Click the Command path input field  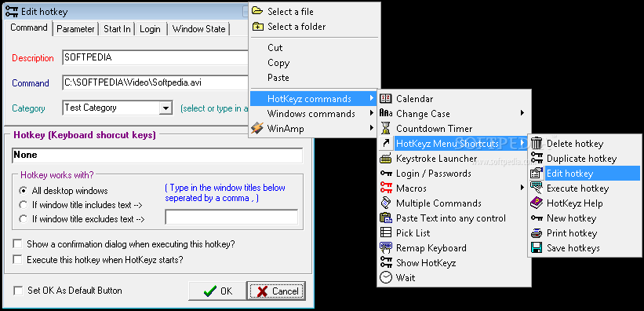(155, 82)
